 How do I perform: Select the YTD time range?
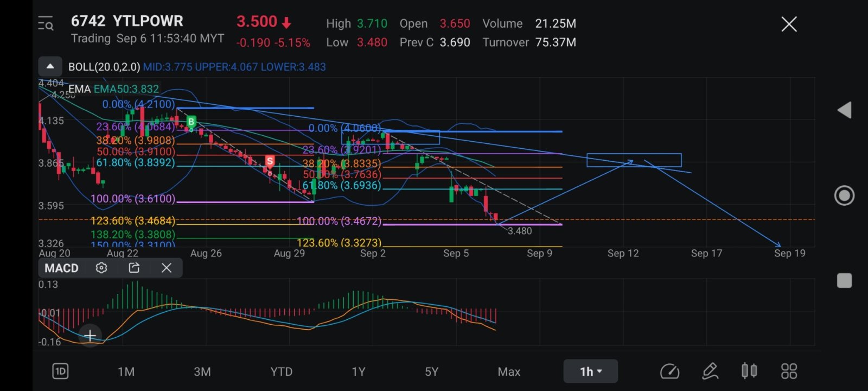point(281,371)
